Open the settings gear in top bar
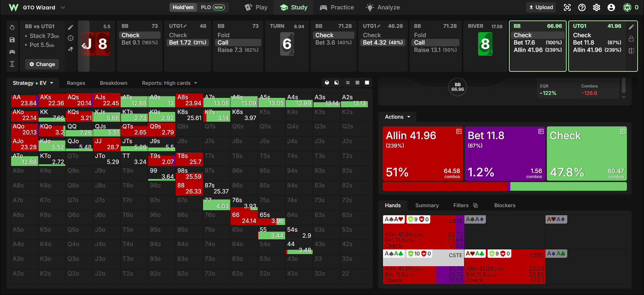Screen dimensions: 644x295 (596, 7)
